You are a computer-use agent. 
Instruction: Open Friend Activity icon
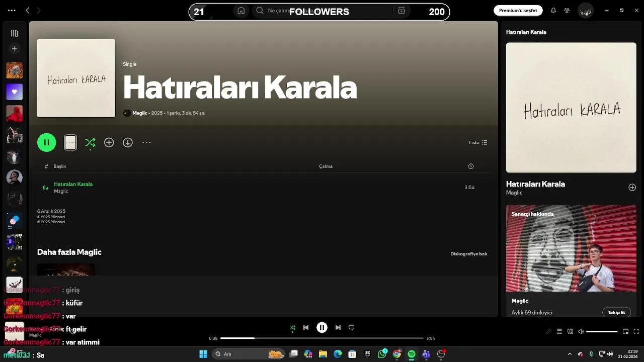(567, 11)
